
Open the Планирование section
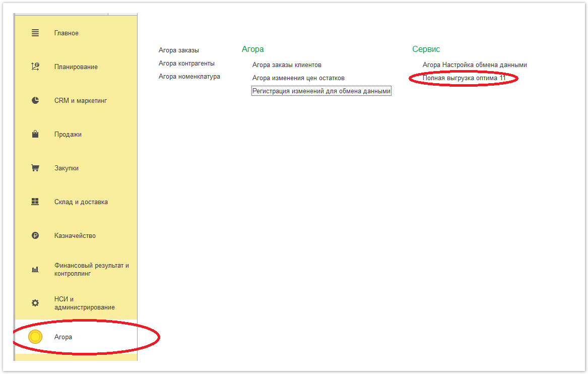point(76,67)
